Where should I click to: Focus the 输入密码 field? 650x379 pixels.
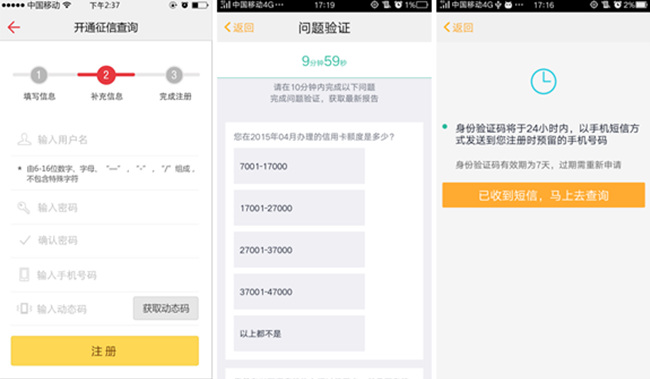tap(105, 207)
